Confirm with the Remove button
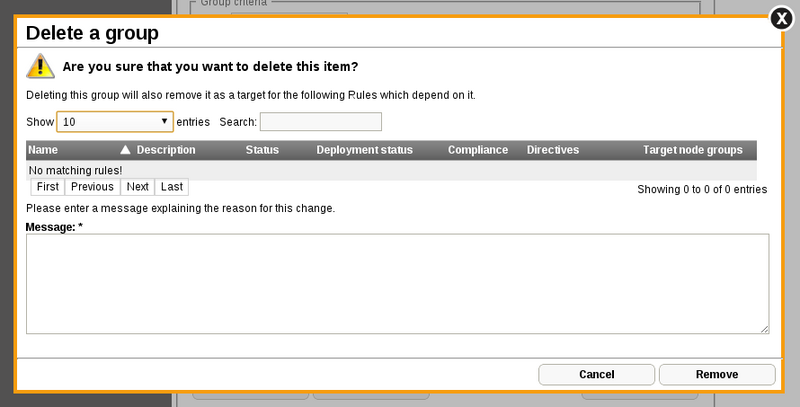This screenshot has height=407, width=800. 717,374
